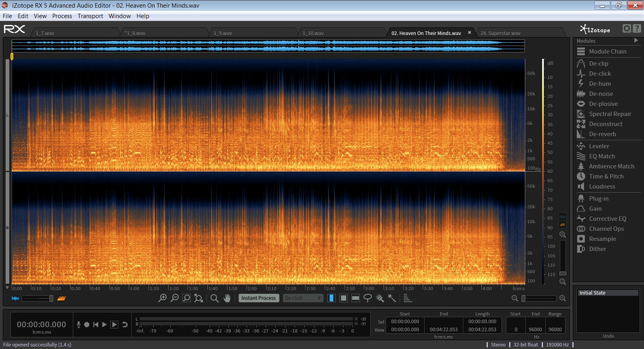
Task: Toggle loop playback
Action: (125, 324)
